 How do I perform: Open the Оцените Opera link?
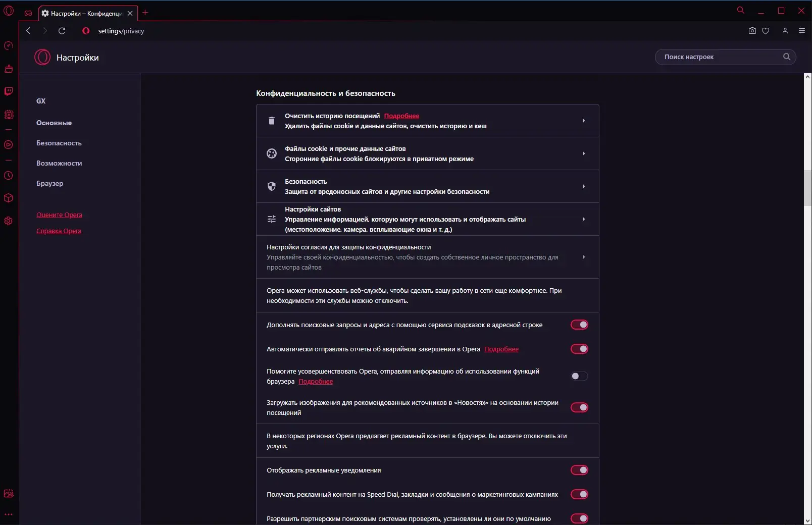point(59,215)
